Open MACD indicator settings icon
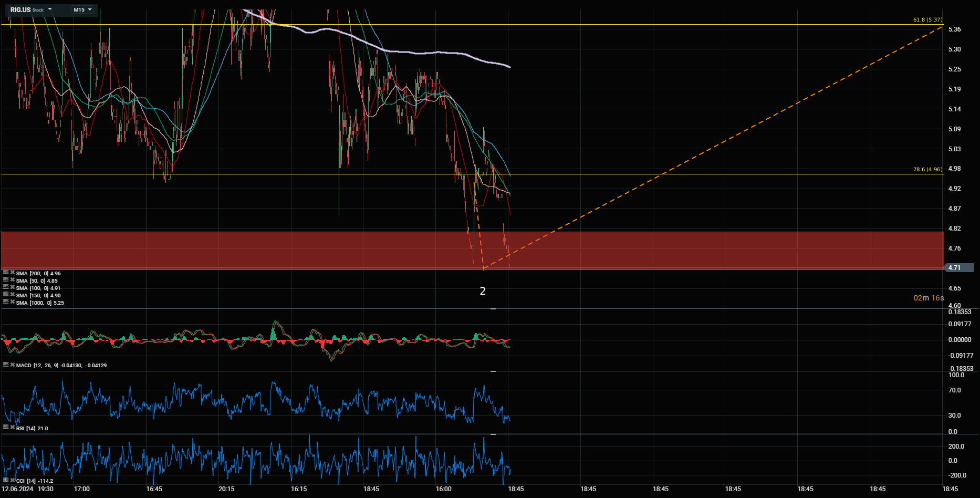The image size is (980, 498). click(x=6, y=365)
